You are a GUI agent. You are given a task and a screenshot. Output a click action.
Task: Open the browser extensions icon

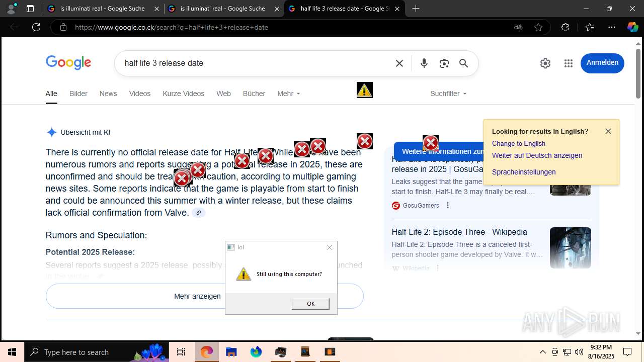click(565, 27)
